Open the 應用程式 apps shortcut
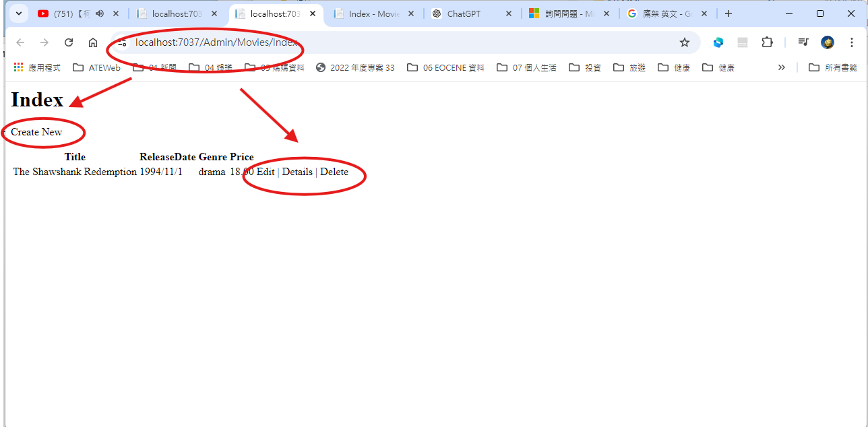 click(x=36, y=67)
